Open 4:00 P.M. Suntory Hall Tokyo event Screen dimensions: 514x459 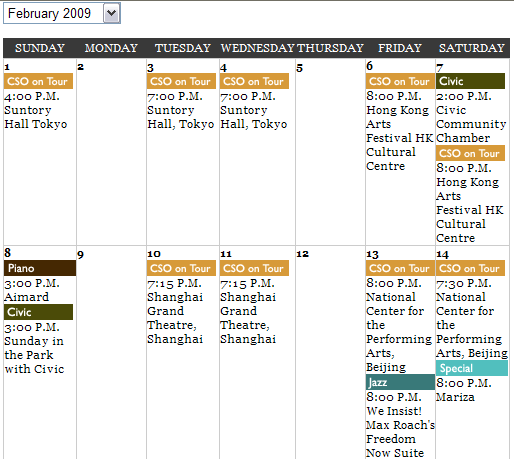pyautogui.click(x=36, y=110)
